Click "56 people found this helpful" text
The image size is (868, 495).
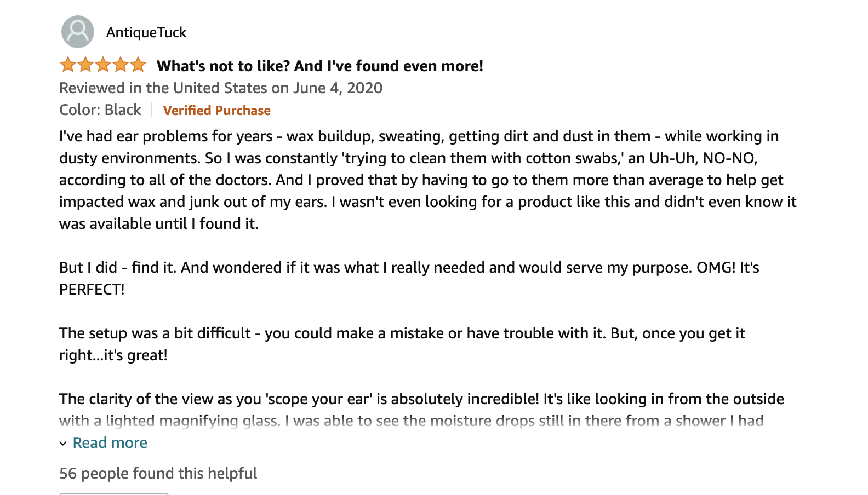[158, 473]
